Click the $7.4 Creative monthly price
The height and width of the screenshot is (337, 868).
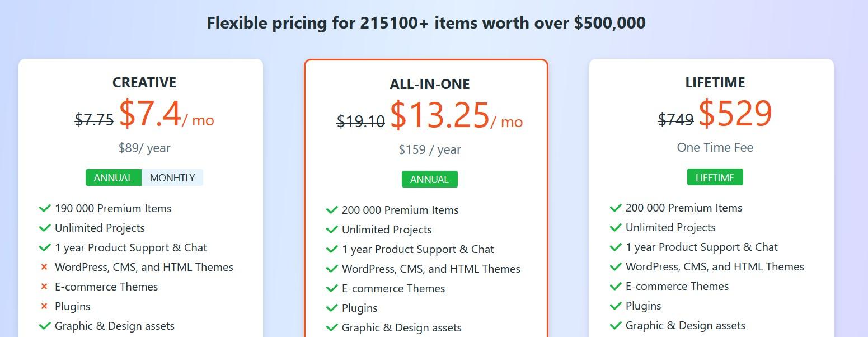point(150,113)
